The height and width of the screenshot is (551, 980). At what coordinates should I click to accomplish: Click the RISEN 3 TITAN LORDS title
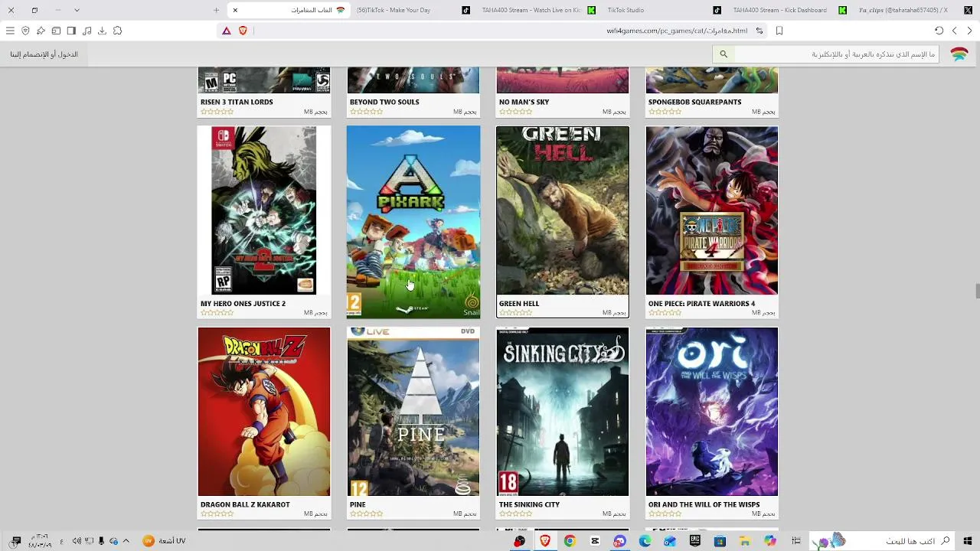(237, 102)
